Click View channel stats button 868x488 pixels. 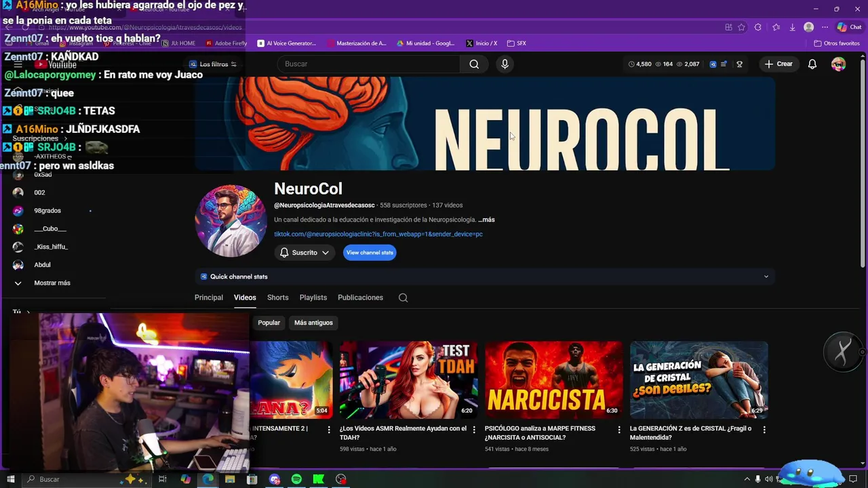click(x=370, y=253)
